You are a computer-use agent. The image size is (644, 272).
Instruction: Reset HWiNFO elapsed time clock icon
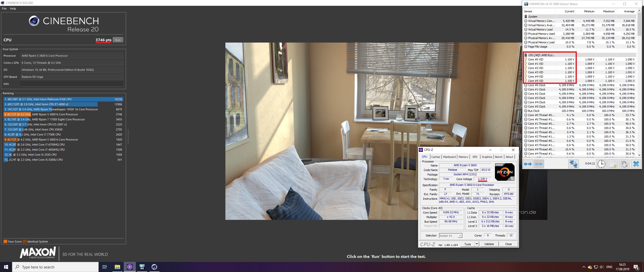point(601,164)
